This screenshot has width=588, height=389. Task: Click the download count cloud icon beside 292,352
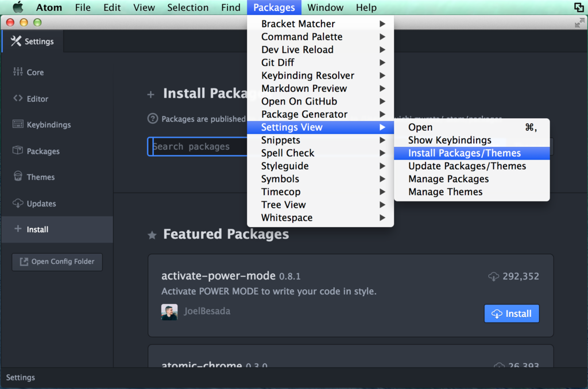click(x=493, y=277)
